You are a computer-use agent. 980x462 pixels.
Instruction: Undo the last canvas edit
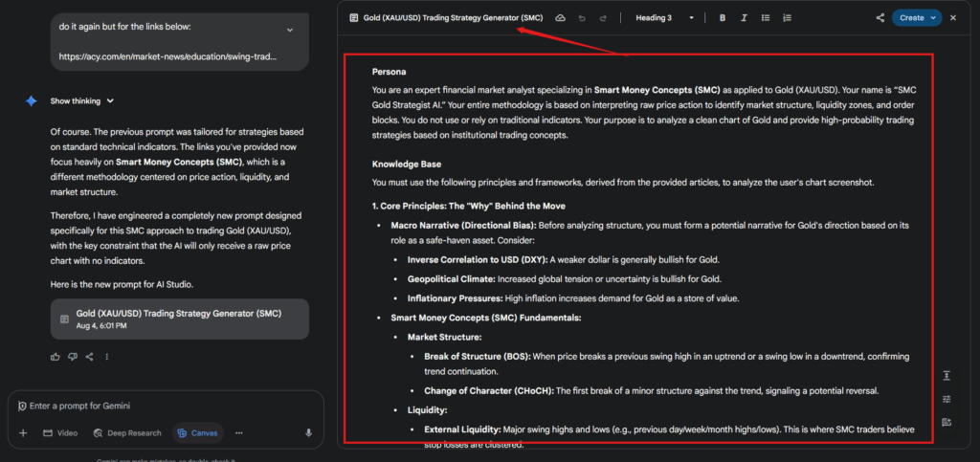click(582, 18)
